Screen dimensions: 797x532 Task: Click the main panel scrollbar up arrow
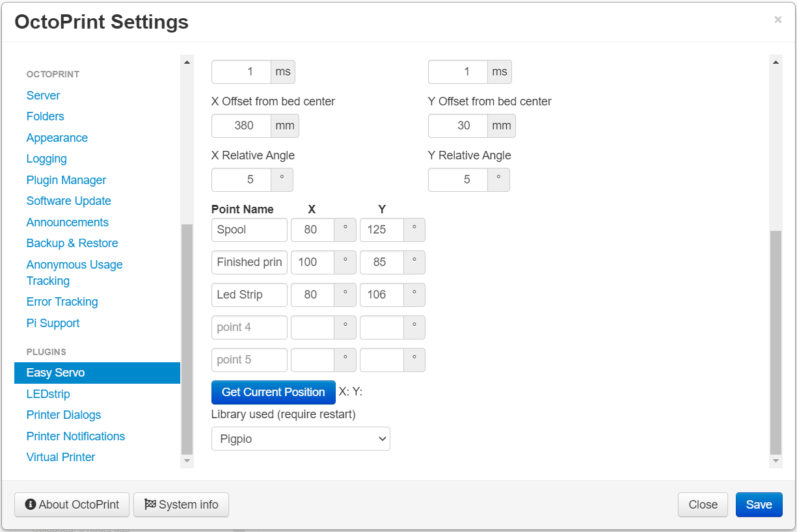[x=776, y=62]
